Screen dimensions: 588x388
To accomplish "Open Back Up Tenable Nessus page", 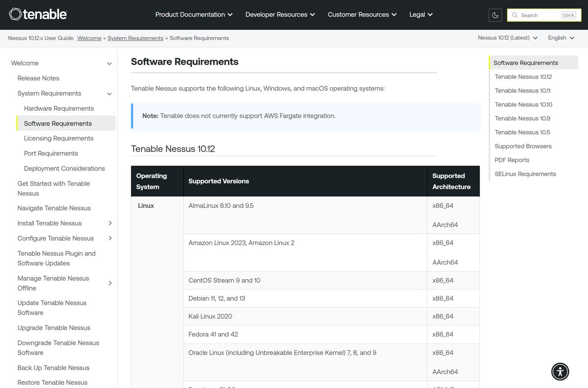I will (x=53, y=368).
